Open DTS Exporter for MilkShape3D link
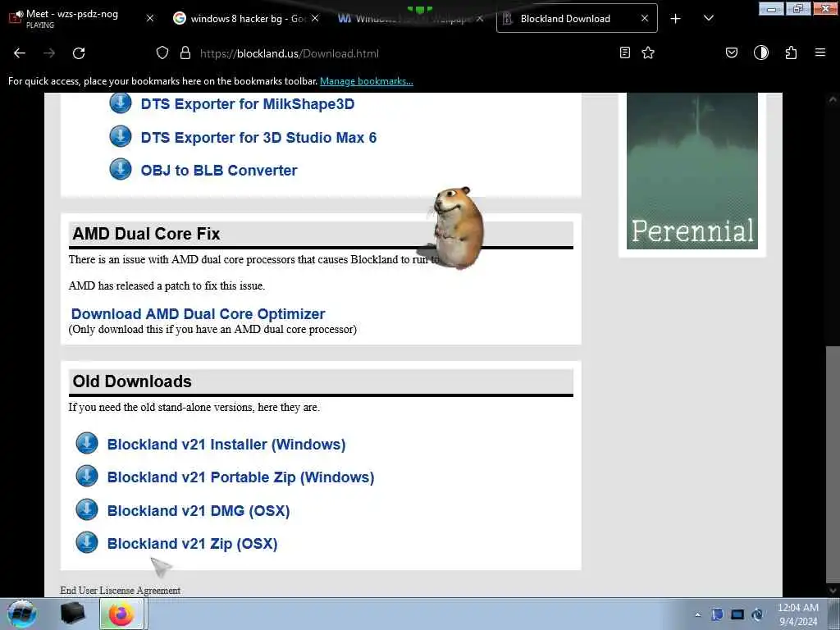Image resolution: width=840 pixels, height=630 pixels. tap(248, 104)
